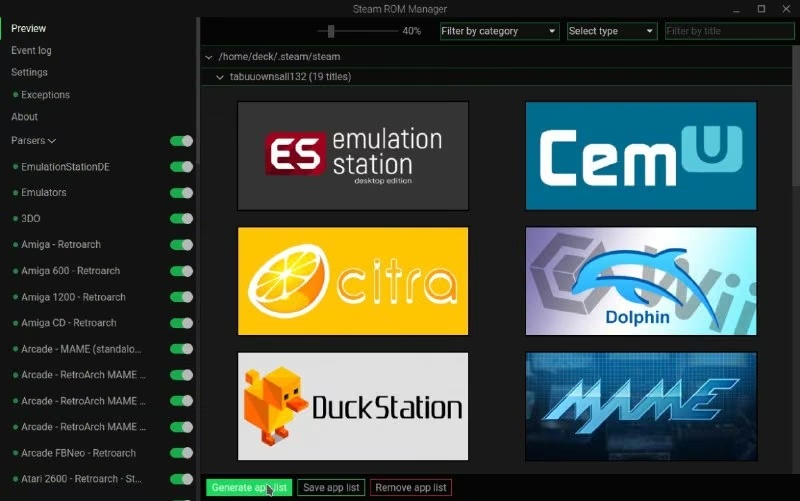Click Generate app list button
The image size is (800, 501).
[x=249, y=488]
